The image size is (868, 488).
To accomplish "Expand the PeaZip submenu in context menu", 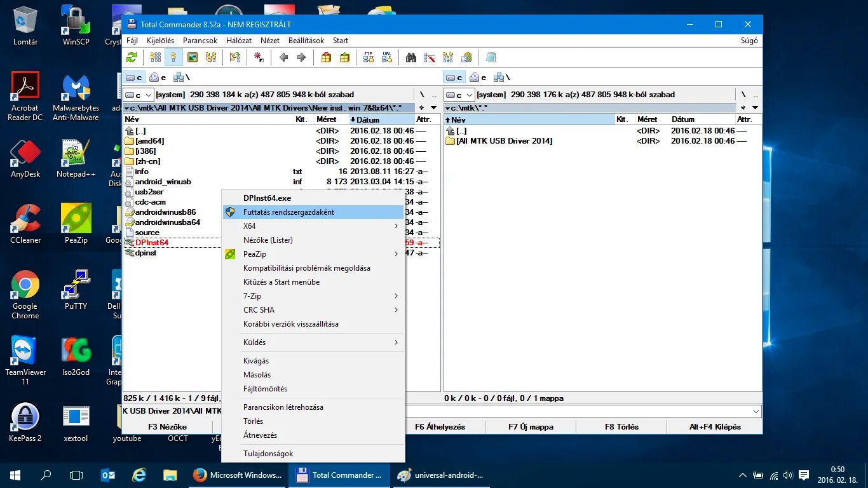I will (313, 254).
